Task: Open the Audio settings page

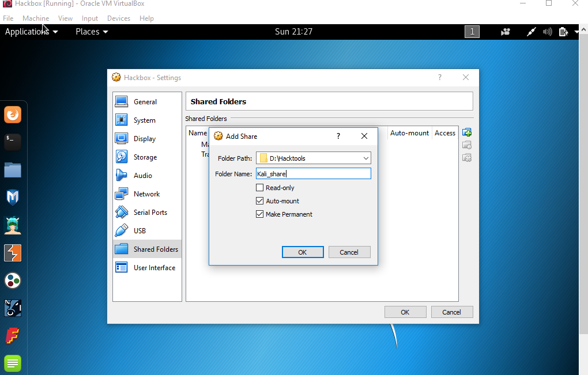Action: (x=147, y=175)
